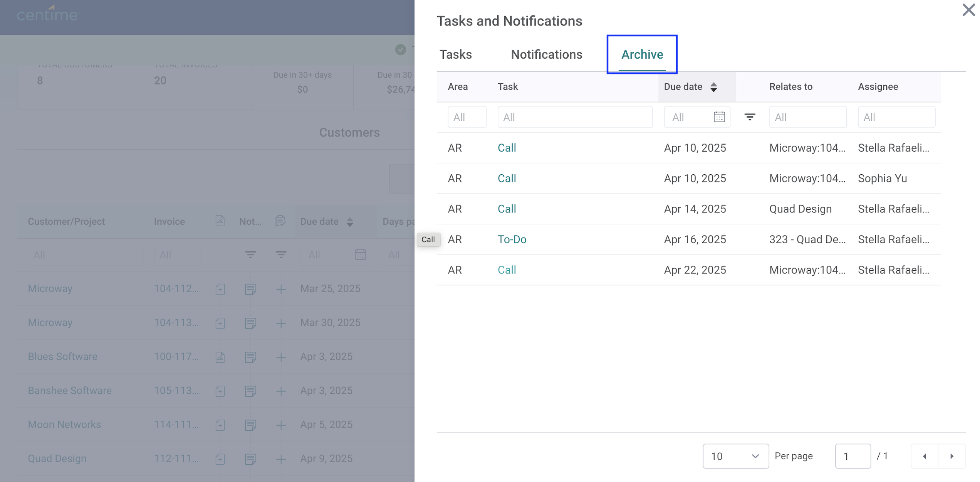
Task: Add task plus icon for Banshee Software
Action: pyautogui.click(x=281, y=391)
